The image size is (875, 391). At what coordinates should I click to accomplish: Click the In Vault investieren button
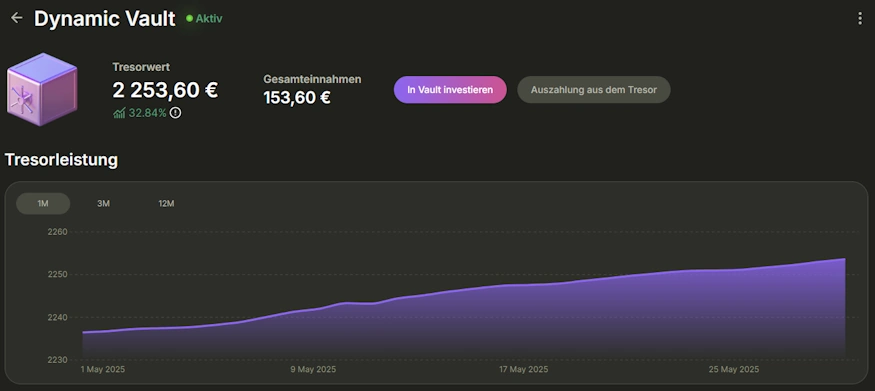450,90
